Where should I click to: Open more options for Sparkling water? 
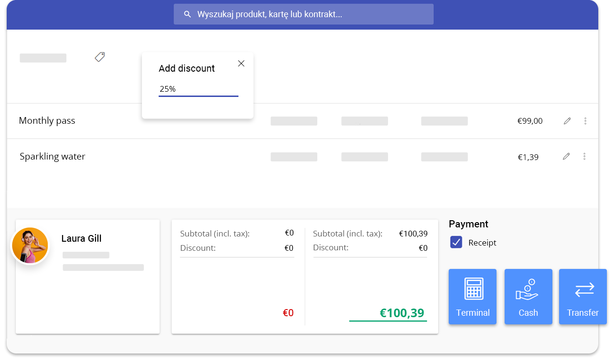pyautogui.click(x=584, y=156)
